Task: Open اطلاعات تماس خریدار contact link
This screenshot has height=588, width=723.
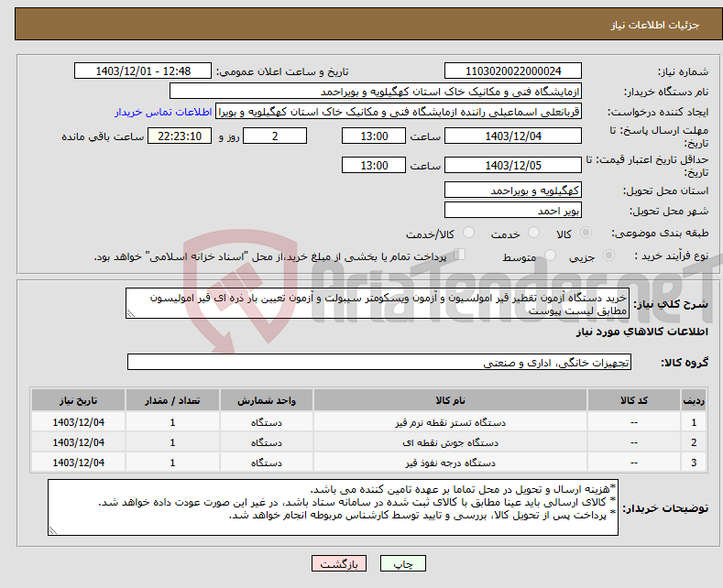Action: click(163, 112)
